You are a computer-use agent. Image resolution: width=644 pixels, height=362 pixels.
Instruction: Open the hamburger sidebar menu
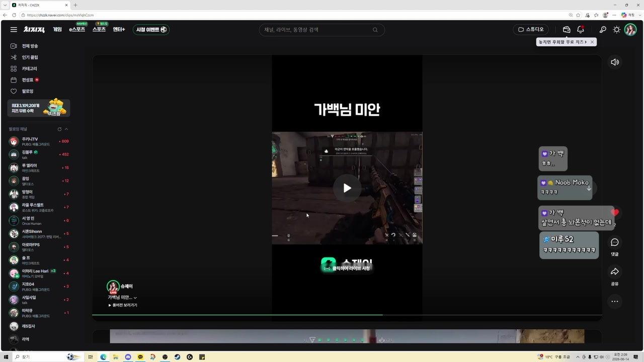click(x=14, y=30)
